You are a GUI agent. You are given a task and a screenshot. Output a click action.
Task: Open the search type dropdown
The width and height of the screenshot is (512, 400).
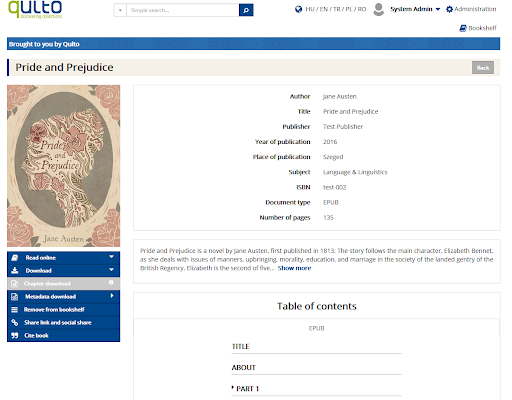[120, 10]
